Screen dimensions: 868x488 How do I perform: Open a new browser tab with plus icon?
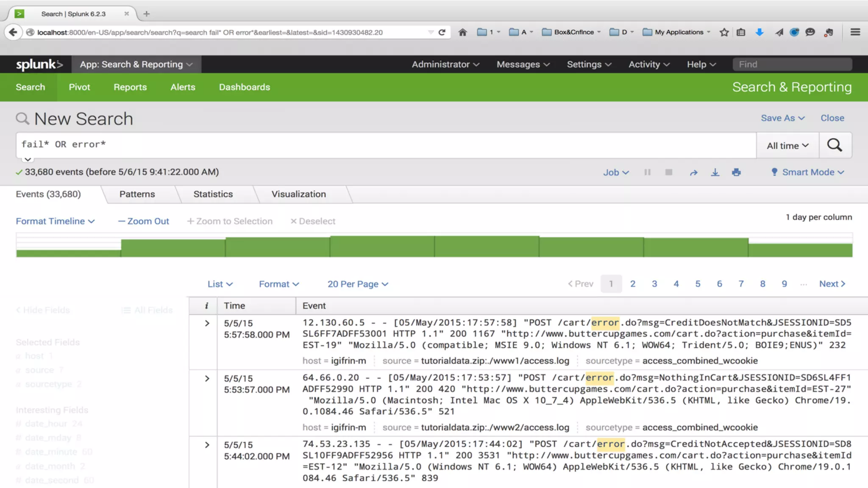(147, 14)
